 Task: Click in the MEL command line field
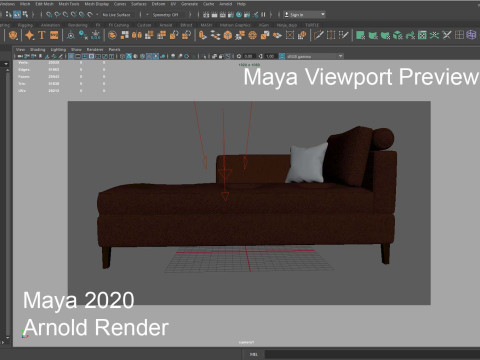pyautogui.click(x=372, y=354)
